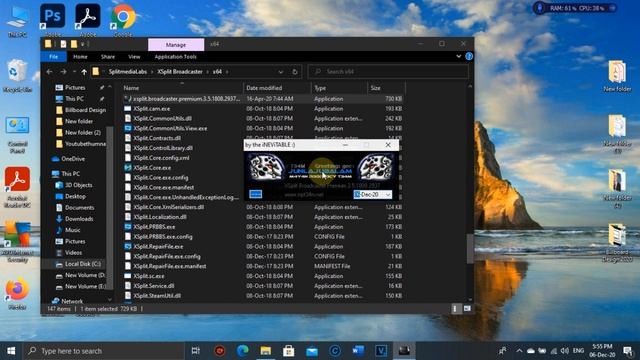The height and width of the screenshot is (360, 640).
Task: Click XSplit Broadcaster in address path
Action: [x=180, y=72]
